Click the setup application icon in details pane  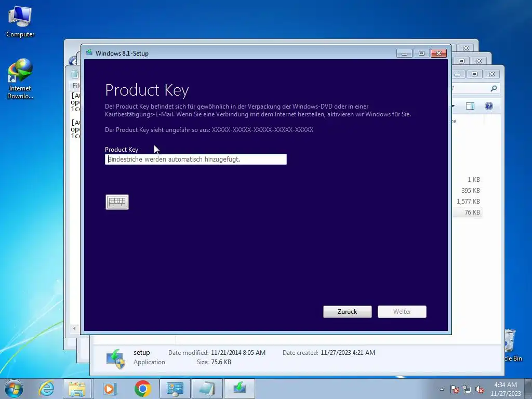point(116,358)
